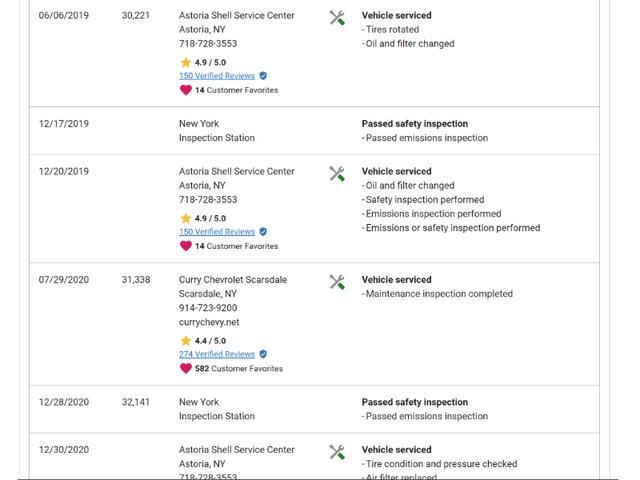Click the heart icon beside 582 Customer Favorites

coord(186,368)
